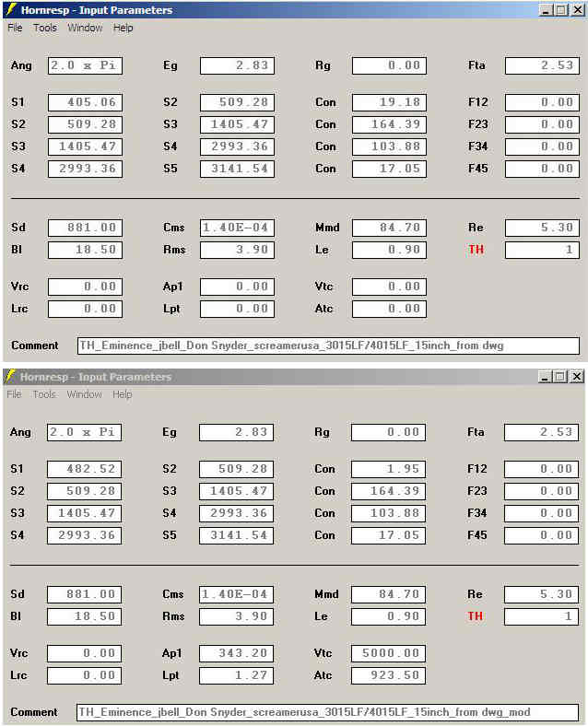Click Vtc field with value 5000.00

pyautogui.click(x=388, y=653)
